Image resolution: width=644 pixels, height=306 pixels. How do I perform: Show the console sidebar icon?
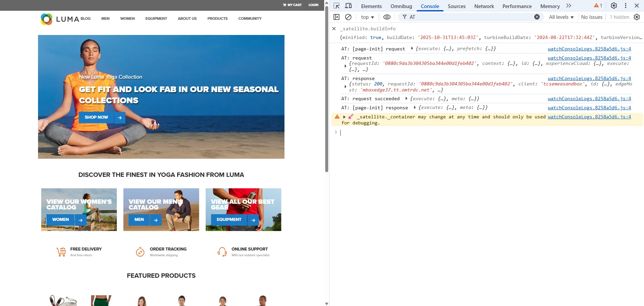[x=336, y=17]
